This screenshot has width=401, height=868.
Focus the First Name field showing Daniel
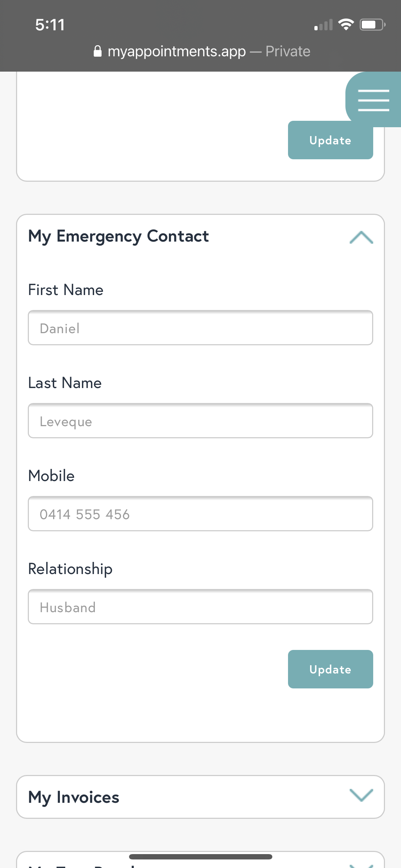click(x=200, y=328)
